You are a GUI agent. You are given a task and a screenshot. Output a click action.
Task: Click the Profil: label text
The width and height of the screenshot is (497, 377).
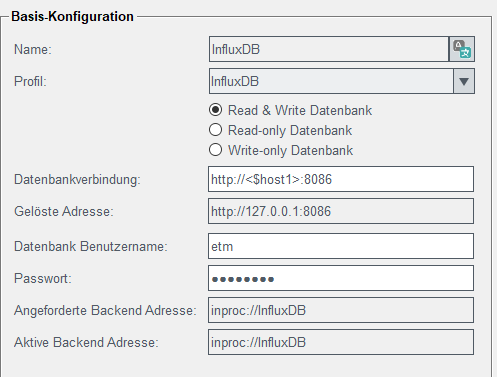[30, 81]
